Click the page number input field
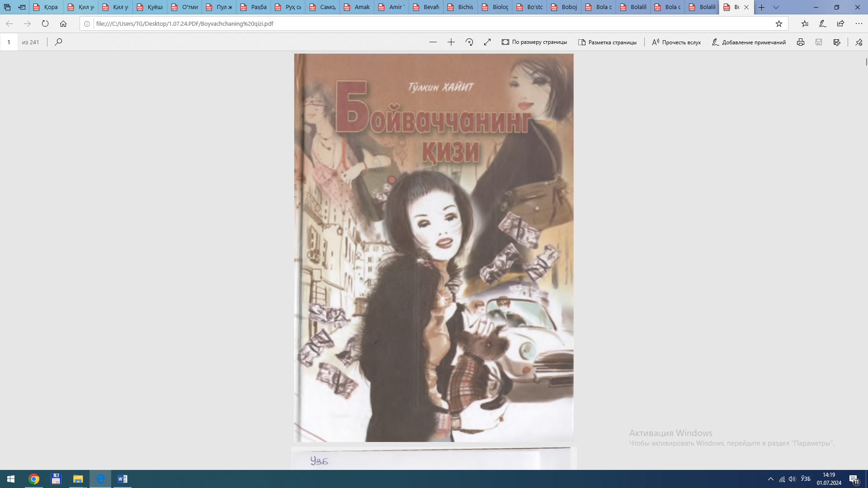Image resolution: width=868 pixels, height=488 pixels. pyautogui.click(x=9, y=42)
